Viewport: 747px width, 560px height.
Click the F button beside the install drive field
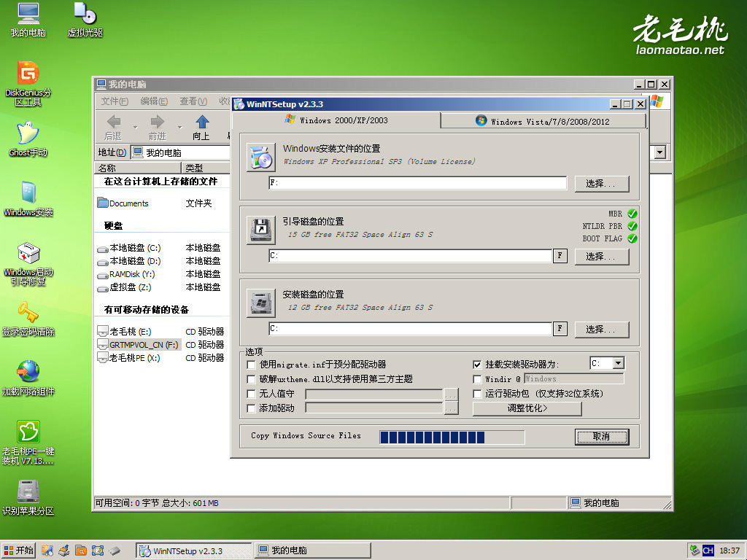point(560,329)
